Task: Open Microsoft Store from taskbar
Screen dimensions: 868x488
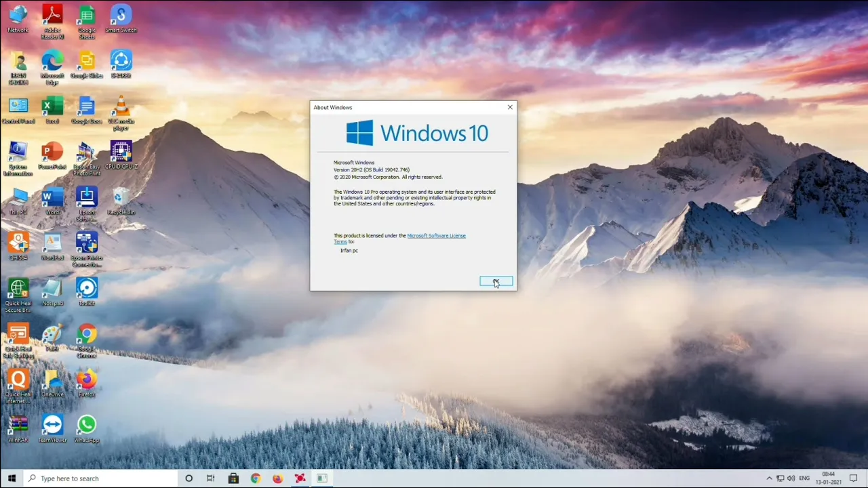Action: [x=233, y=479]
